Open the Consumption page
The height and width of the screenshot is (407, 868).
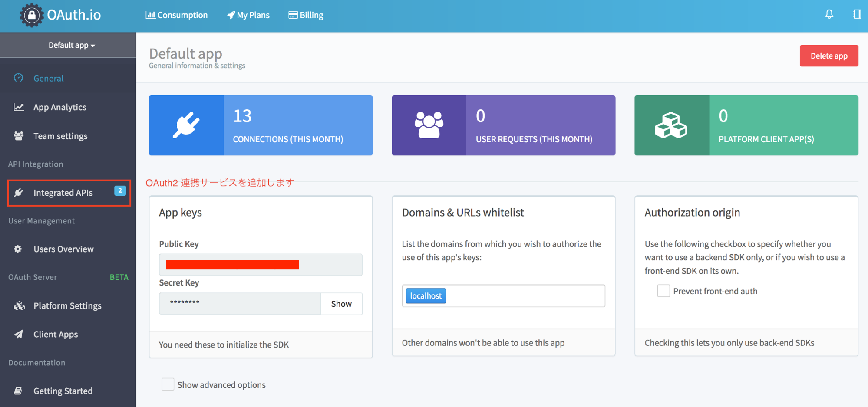(176, 15)
